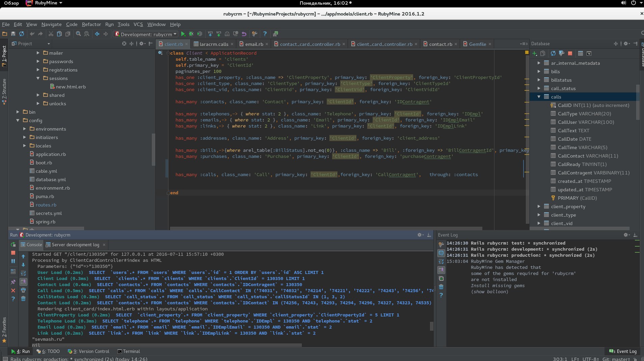Open the SQL console icon in Database toolbar

(x=589, y=53)
